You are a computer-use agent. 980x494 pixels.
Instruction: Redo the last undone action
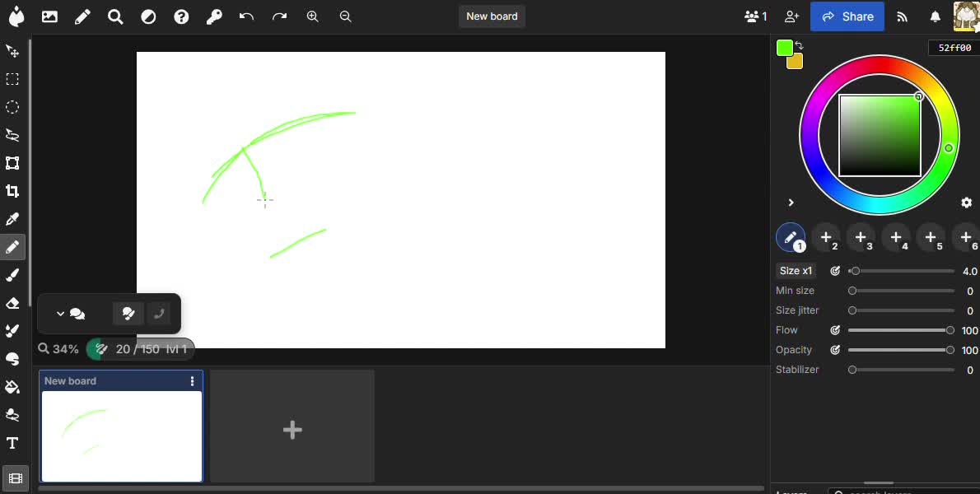point(279,16)
